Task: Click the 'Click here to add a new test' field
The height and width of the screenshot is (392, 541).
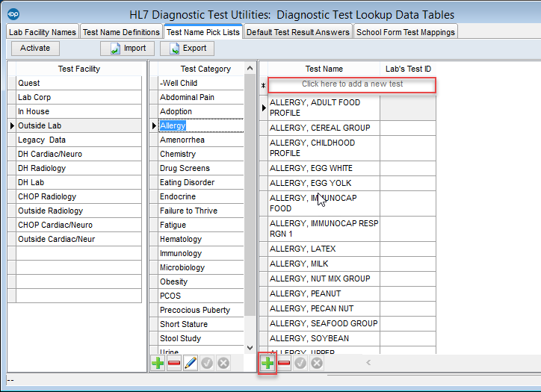Action: (x=352, y=85)
